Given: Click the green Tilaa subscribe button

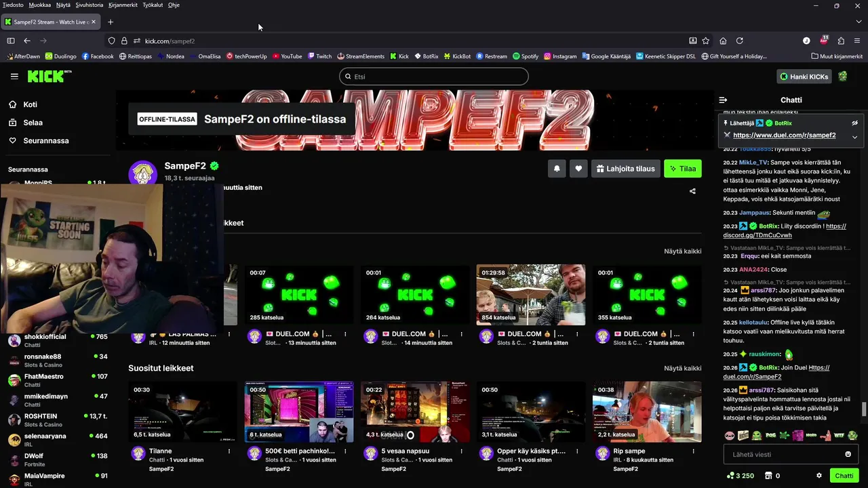Looking at the screenshot, I should (x=683, y=169).
